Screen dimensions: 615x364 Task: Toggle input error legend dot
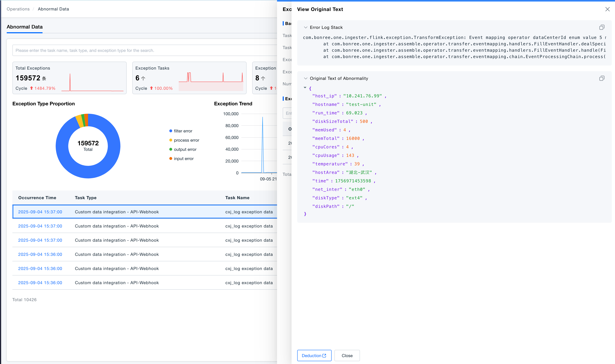171,158
